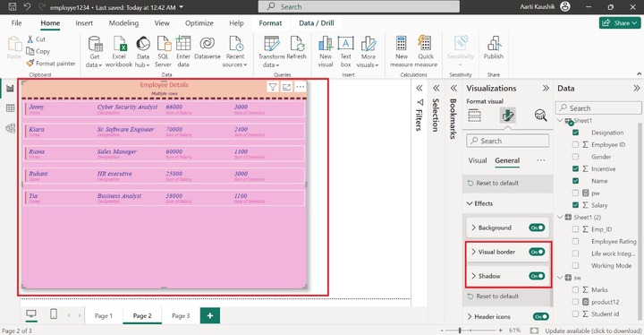
Task: Switch to Page 3
Action: [181, 315]
